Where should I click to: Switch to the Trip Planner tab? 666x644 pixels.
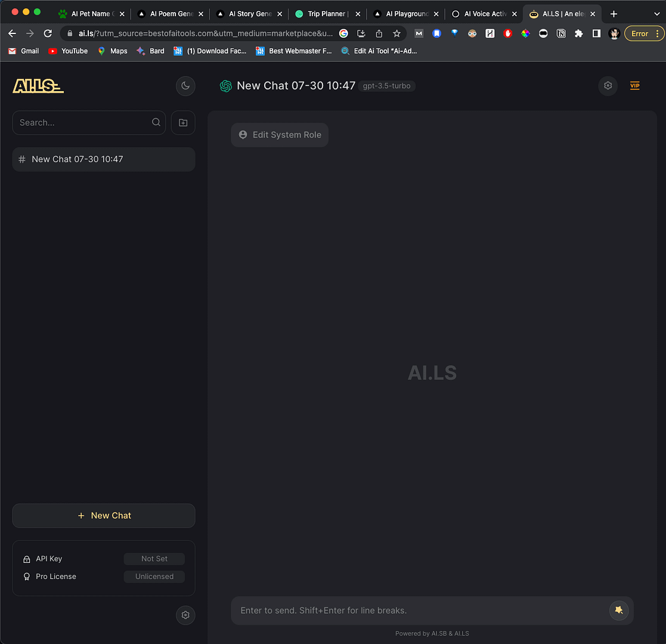pos(325,13)
